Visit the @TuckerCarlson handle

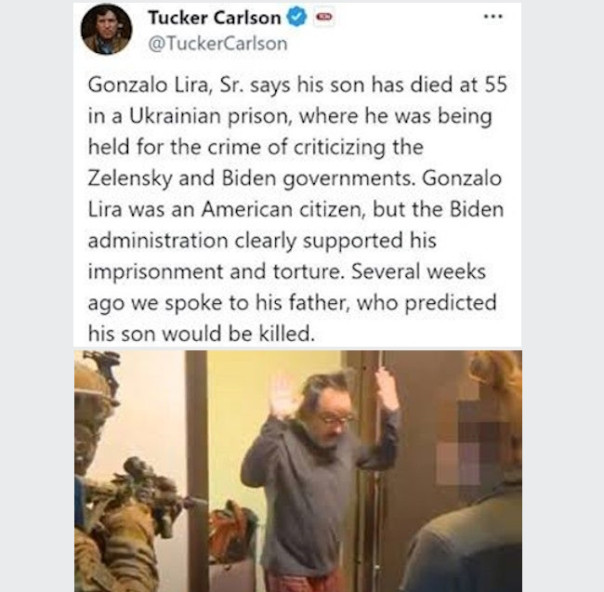tap(218, 44)
